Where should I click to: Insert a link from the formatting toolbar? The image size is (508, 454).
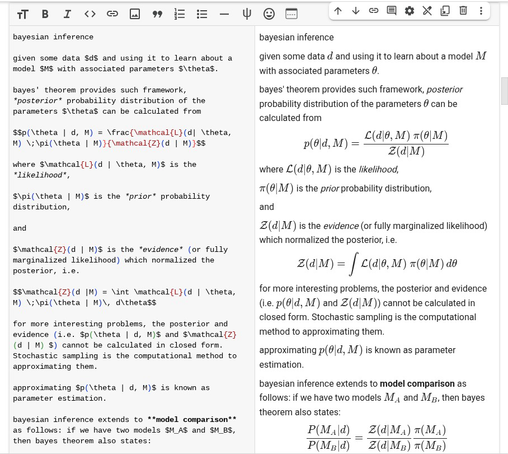(x=112, y=14)
